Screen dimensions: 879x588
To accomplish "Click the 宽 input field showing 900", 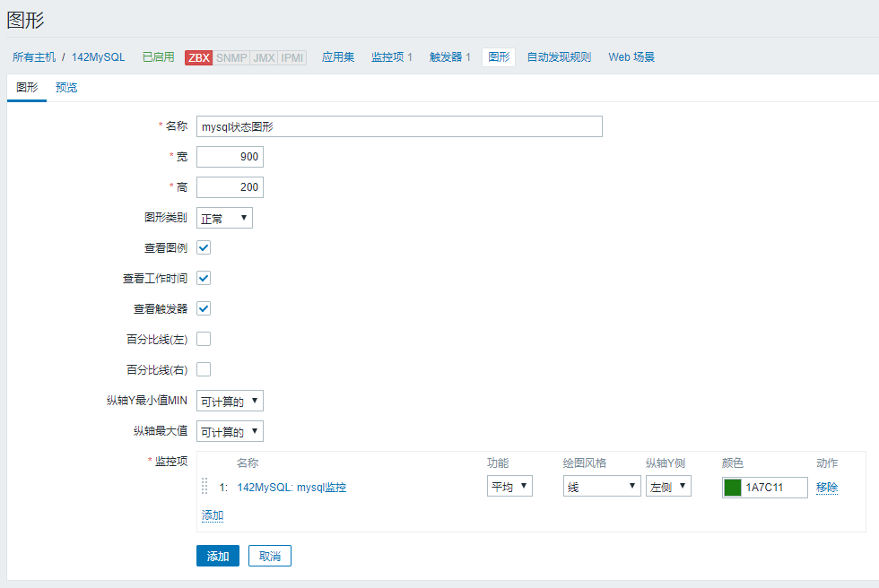I will pyautogui.click(x=230, y=157).
